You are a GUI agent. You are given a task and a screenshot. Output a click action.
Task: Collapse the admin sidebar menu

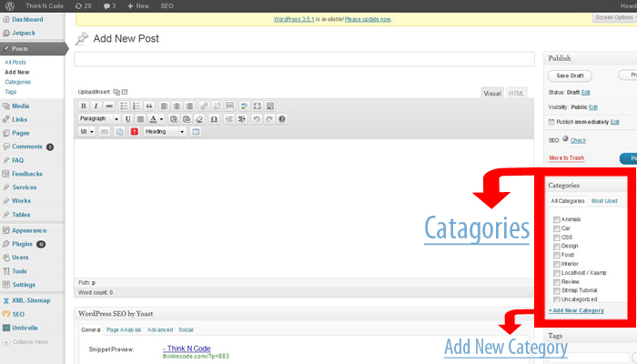click(x=25, y=342)
